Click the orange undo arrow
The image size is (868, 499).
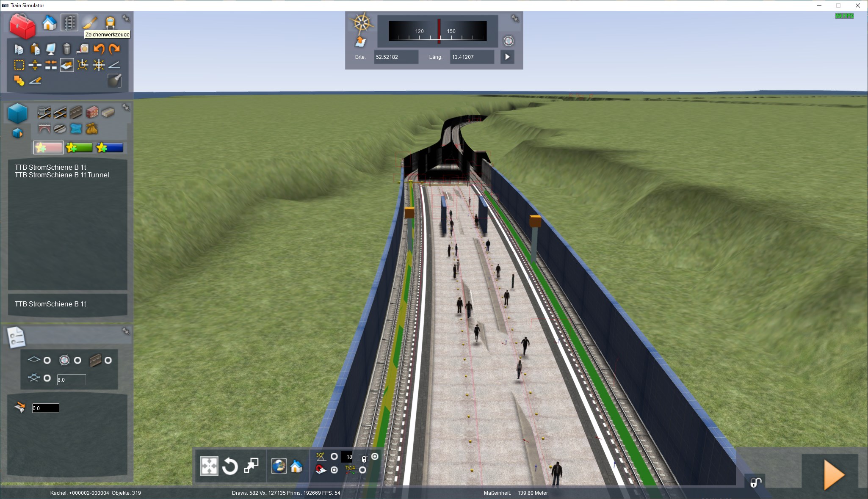[99, 49]
